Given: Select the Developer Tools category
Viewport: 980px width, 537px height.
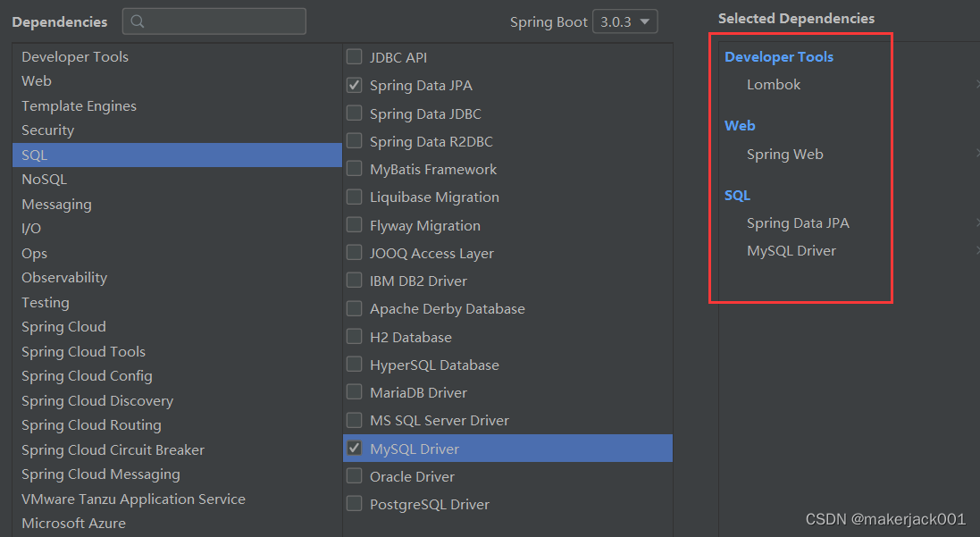Looking at the screenshot, I should pyautogui.click(x=75, y=56).
